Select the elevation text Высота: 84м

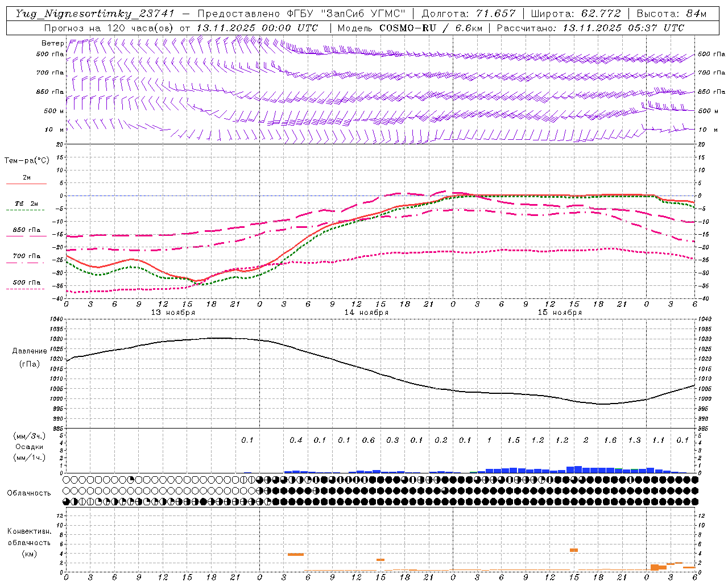tap(671, 14)
